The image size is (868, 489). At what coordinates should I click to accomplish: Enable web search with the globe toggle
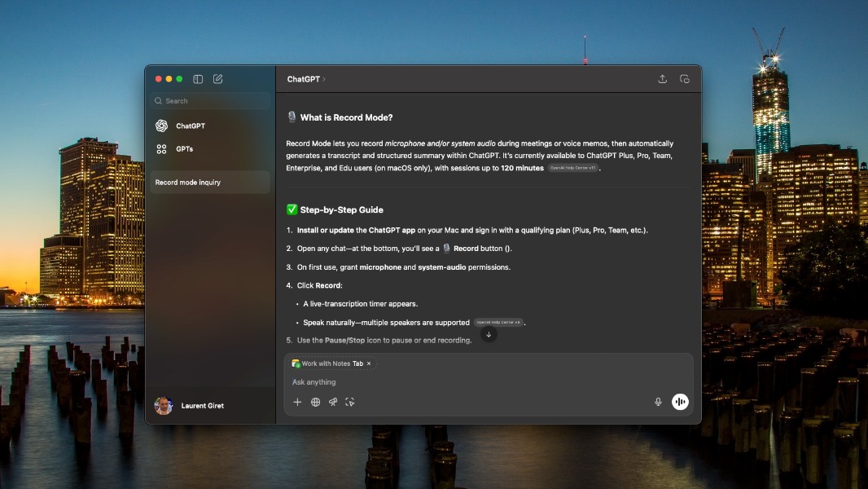pos(315,401)
